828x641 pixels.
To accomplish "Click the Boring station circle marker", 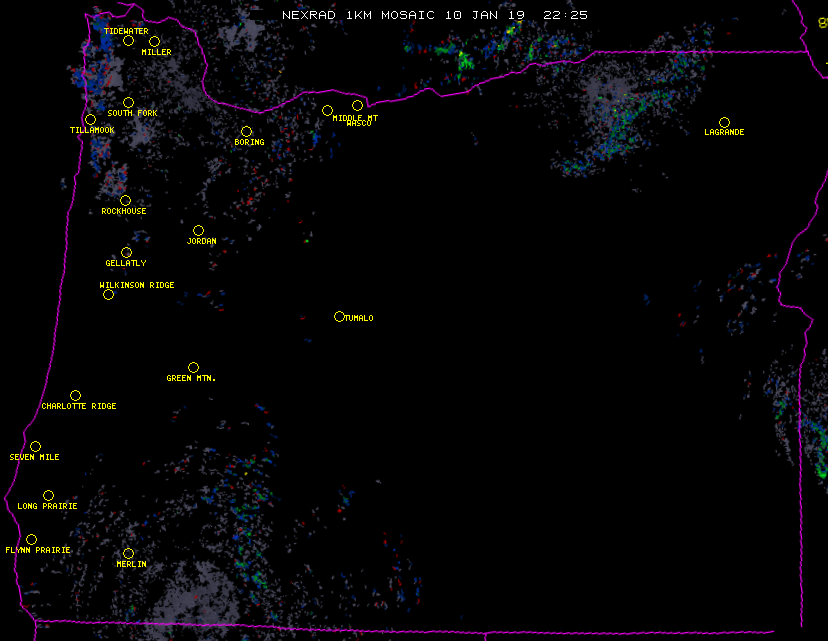I will (246, 132).
